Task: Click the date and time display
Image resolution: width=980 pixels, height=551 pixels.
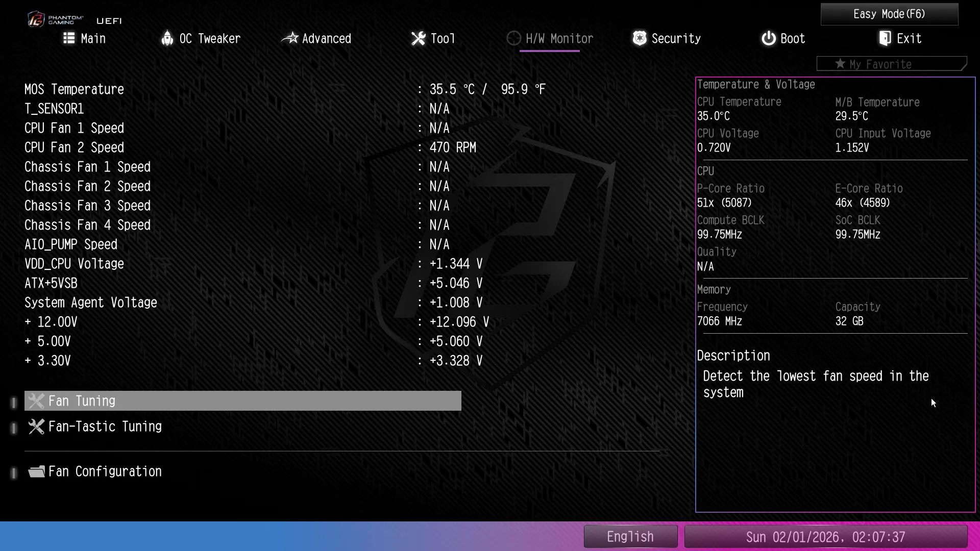Action: coord(825,537)
